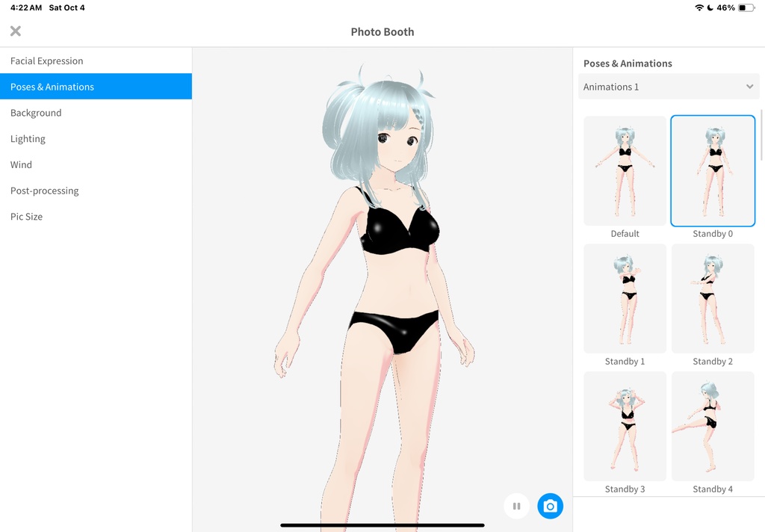765x532 pixels.
Task: Collapse the animation list via its chevron
Action: [750, 86]
